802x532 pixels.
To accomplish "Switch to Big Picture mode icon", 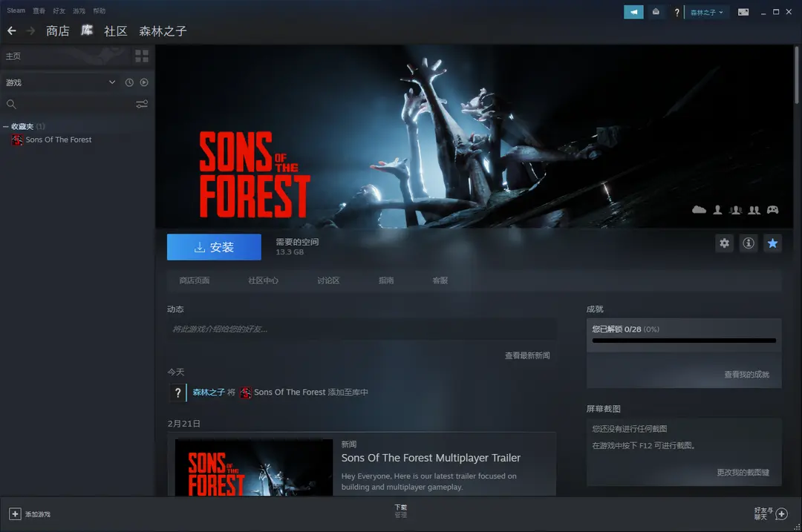I will pos(743,13).
